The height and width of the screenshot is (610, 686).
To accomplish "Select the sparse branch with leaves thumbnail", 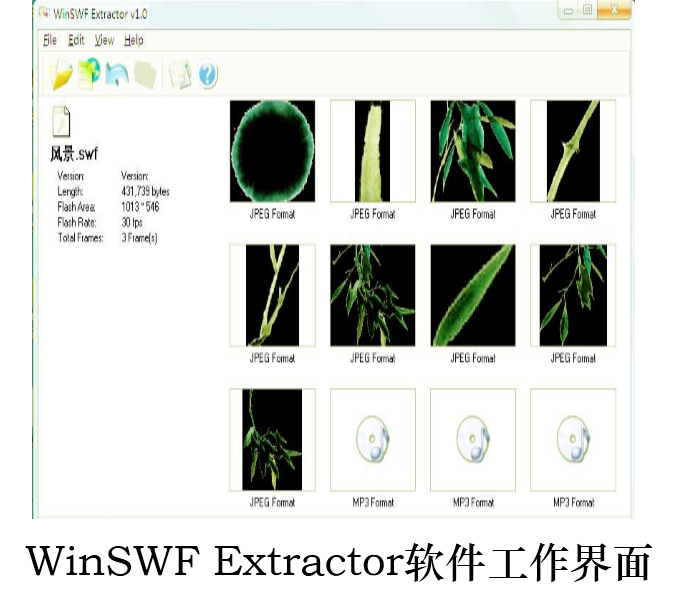I will pos(573,295).
